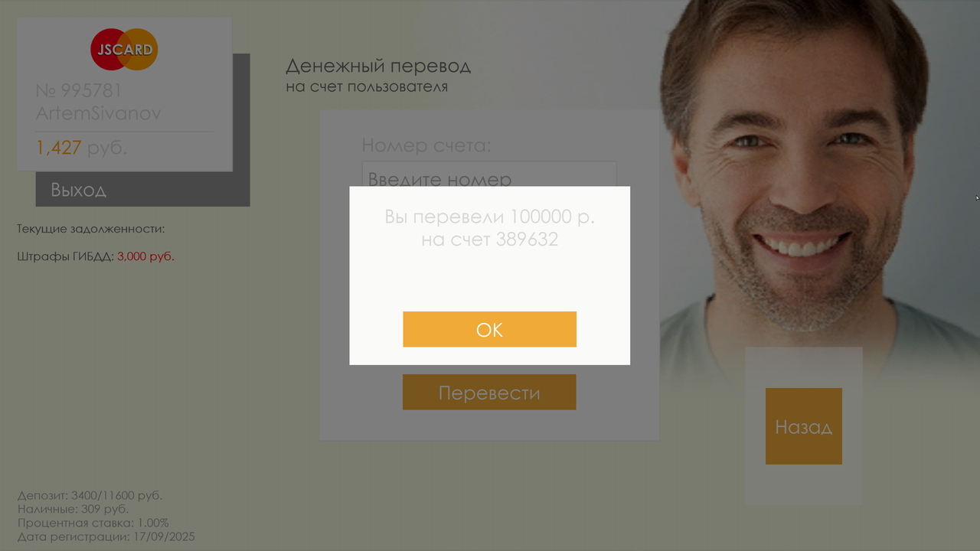Open the Штрафы ГИБДД 3,000 руб. debt

pos(96,256)
